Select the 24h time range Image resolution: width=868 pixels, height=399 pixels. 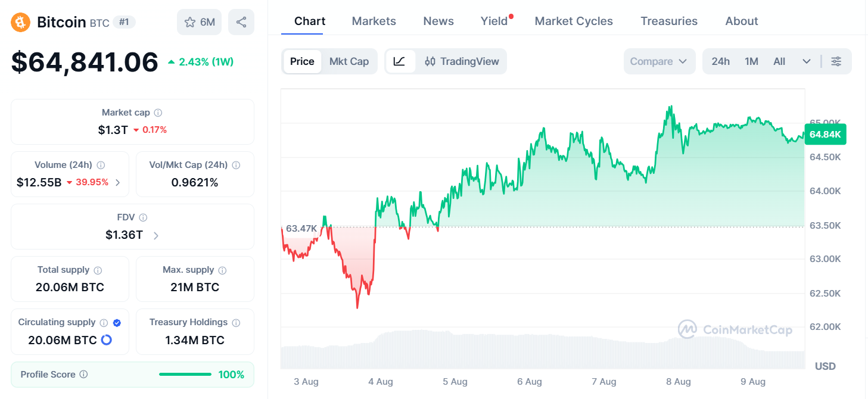point(721,61)
